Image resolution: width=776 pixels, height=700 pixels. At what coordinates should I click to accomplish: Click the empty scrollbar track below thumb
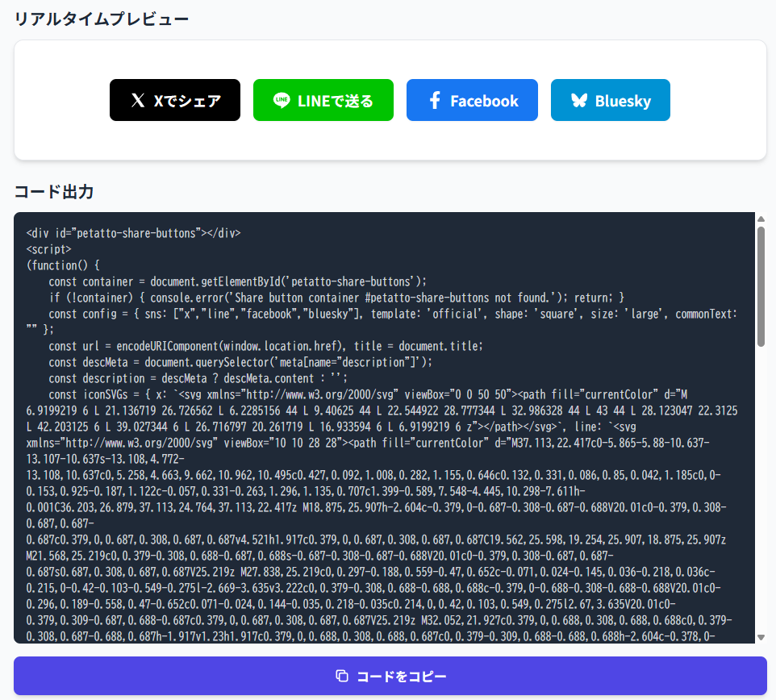click(760, 484)
